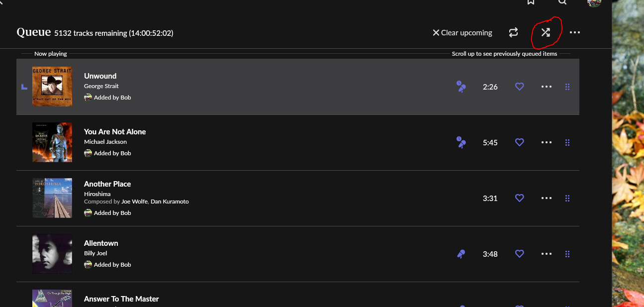Open the artist link Hiroshima
The height and width of the screenshot is (307, 644).
(x=97, y=194)
